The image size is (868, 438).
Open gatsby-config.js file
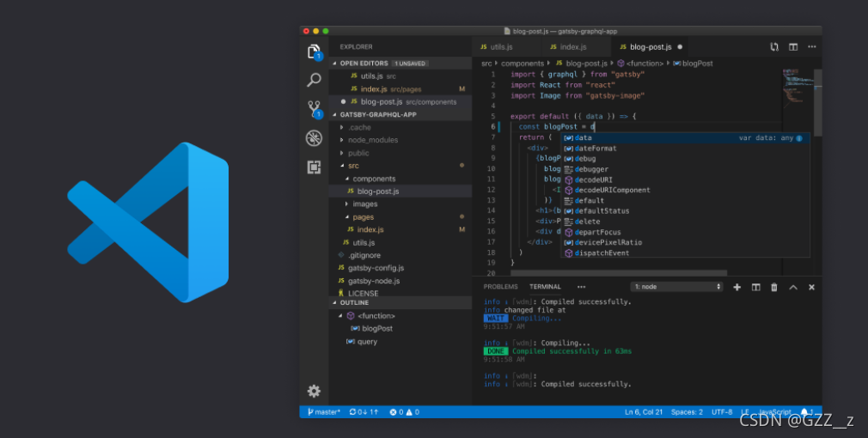[x=400, y=268]
